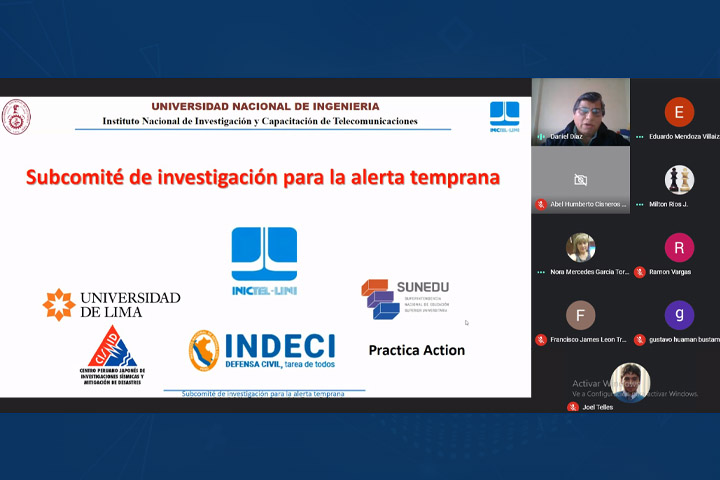Viewport: 720px width, 480px height.
Task: Select the gustavo huaman avatar with letter g
Action: (679, 315)
